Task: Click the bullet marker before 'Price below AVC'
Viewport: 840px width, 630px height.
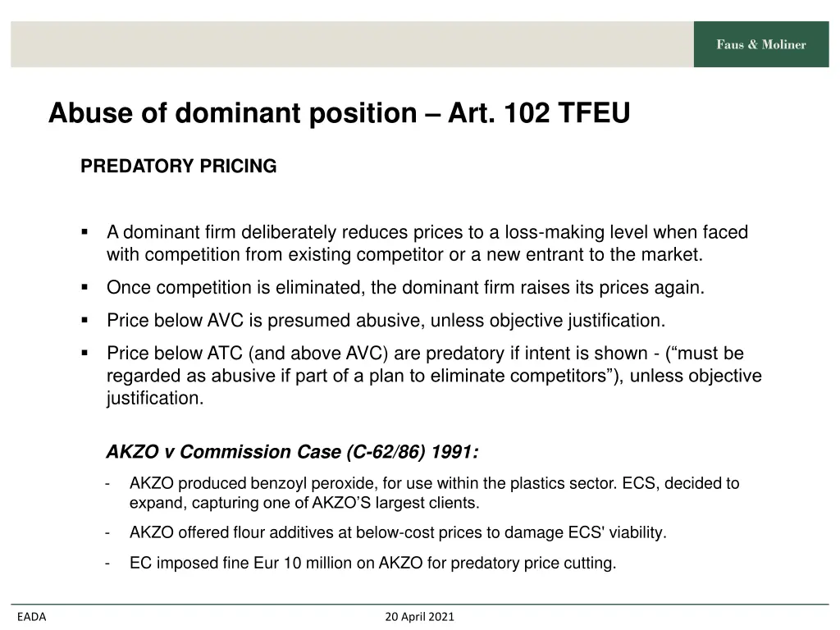Action: [84, 321]
